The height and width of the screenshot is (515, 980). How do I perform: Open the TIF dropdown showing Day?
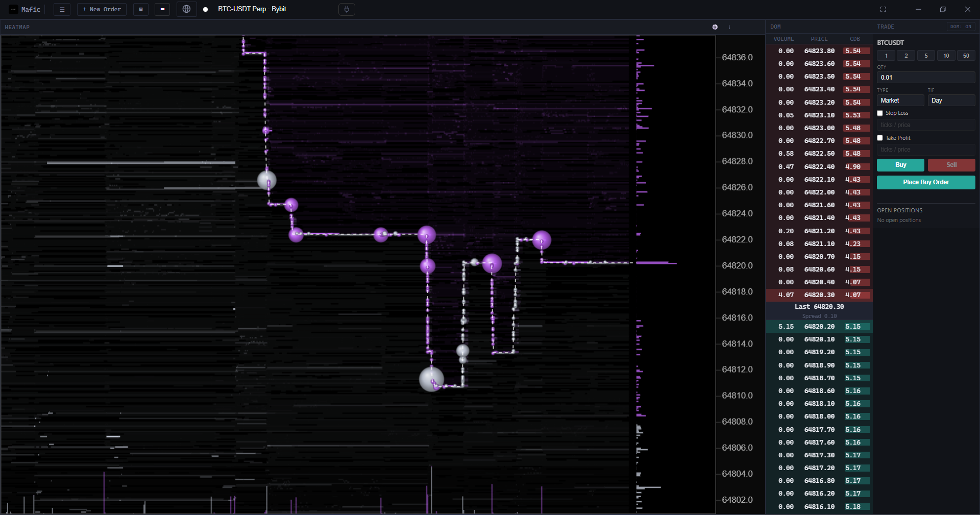coord(951,101)
